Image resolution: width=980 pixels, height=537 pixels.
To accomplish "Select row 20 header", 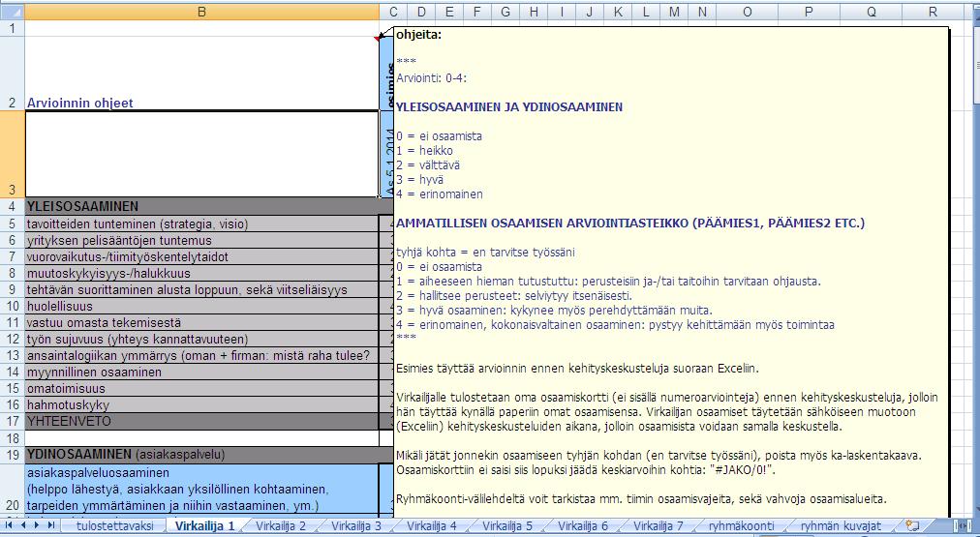I will tap(13, 490).
